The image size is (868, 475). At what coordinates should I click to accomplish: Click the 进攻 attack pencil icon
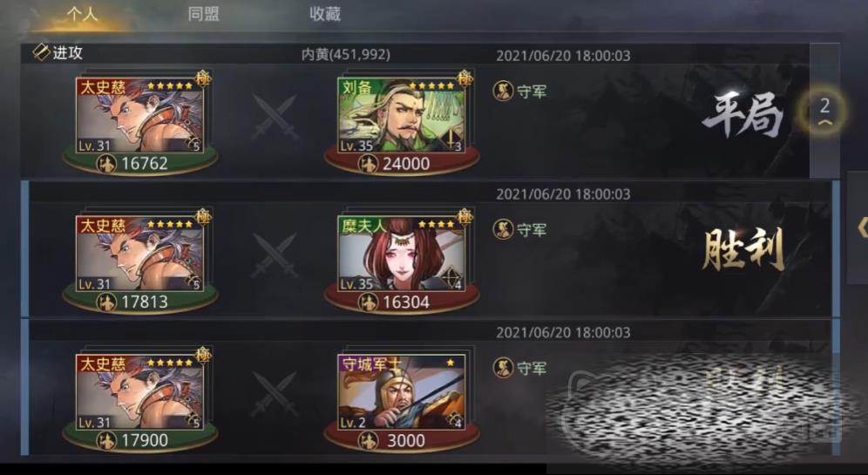tap(42, 52)
